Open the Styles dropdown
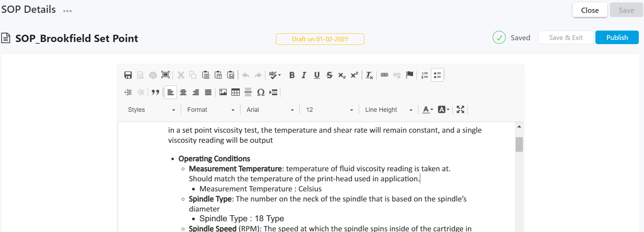Screen dimensions: 644x232 (152, 110)
